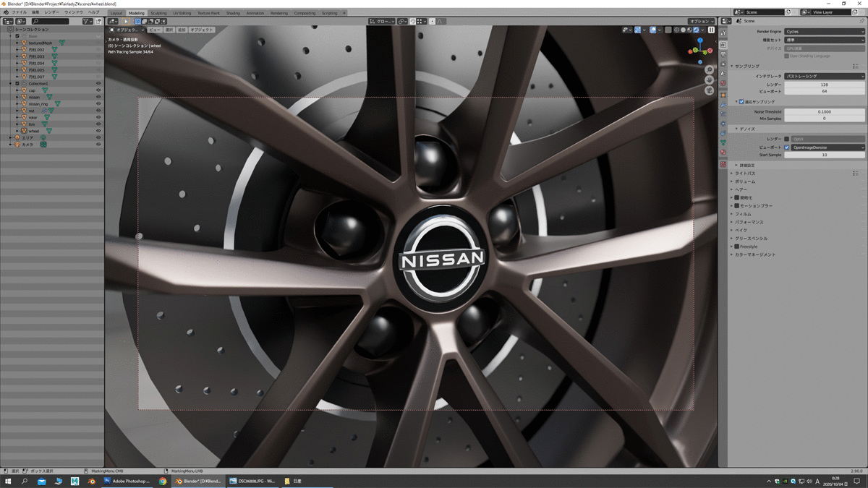Viewport: 868px width, 488px height.
Task: Hide the tire object with eye icon
Action: point(98,124)
